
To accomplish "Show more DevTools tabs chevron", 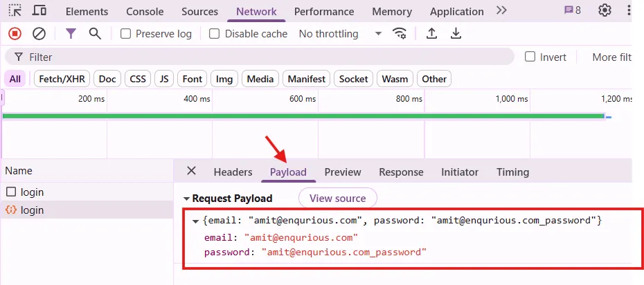I will [501, 10].
